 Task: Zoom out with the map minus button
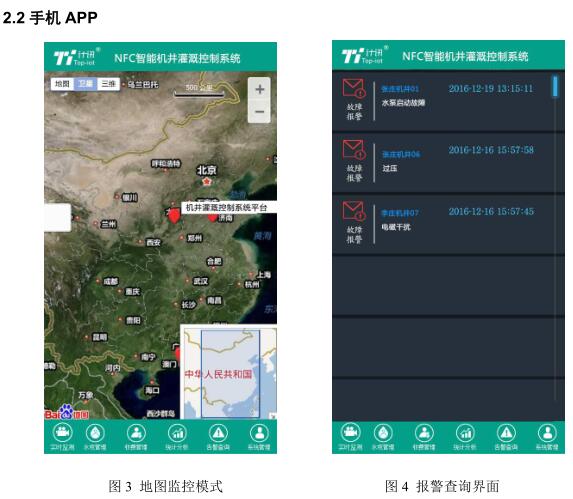[259, 111]
